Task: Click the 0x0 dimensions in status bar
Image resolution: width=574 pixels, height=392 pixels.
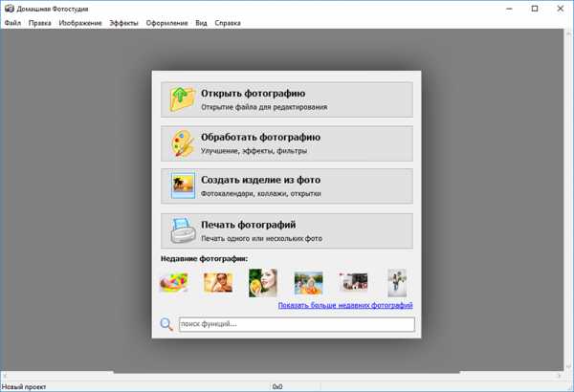Action: coord(277,386)
